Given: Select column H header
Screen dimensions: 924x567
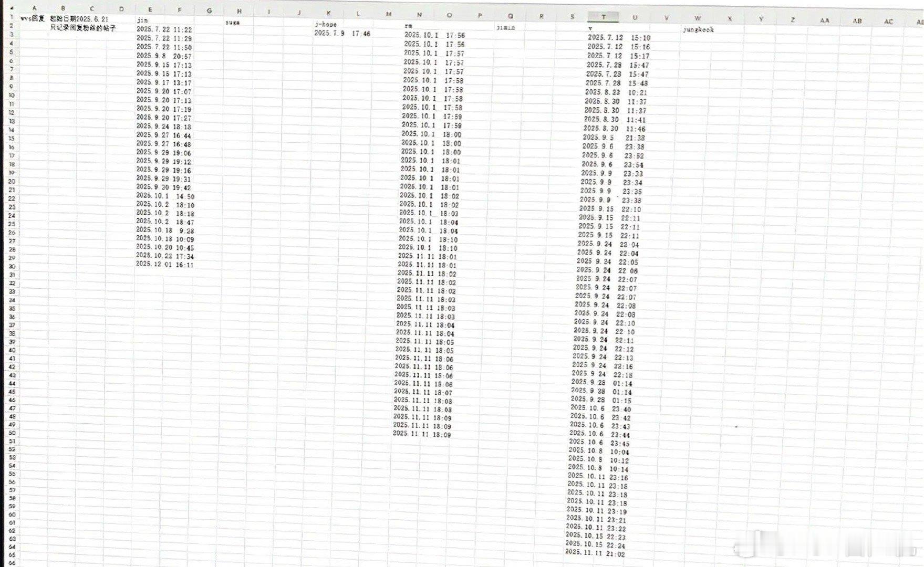Looking at the screenshot, I should pyautogui.click(x=239, y=10).
